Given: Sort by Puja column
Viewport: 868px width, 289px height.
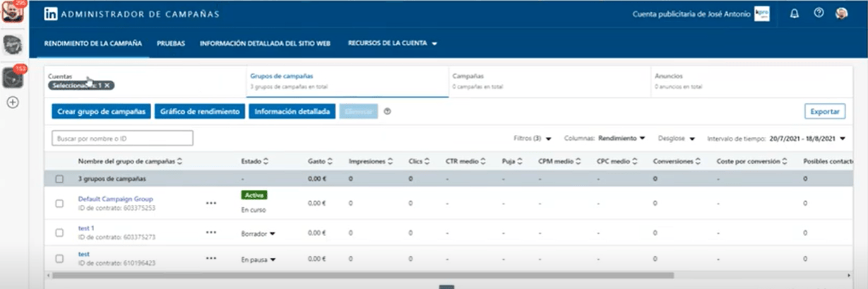Looking at the screenshot, I should (512, 162).
